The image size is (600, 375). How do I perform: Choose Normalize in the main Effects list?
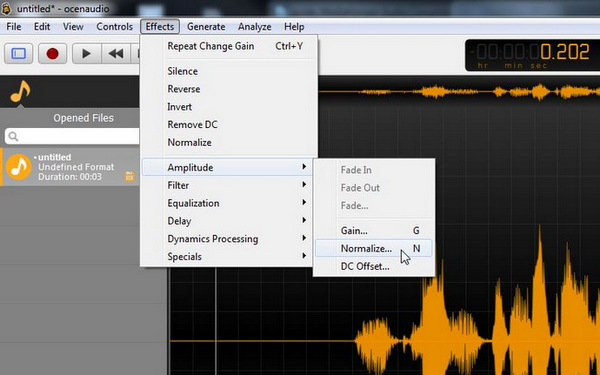229,142
